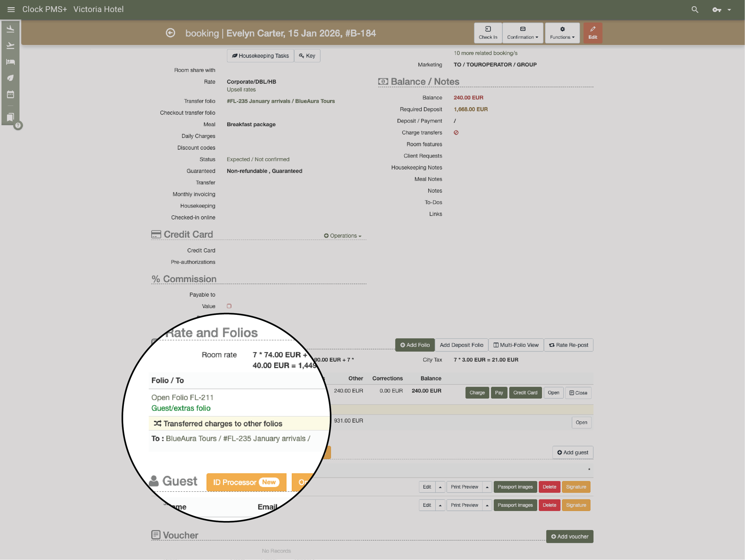745x560 pixels.
Task: Click the Add Folio button
Action: pyautogui.click(x=414, y=345)
